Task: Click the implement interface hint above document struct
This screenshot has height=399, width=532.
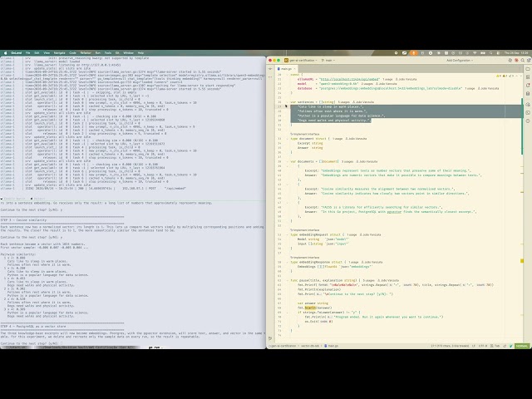Action: point(305,134)
